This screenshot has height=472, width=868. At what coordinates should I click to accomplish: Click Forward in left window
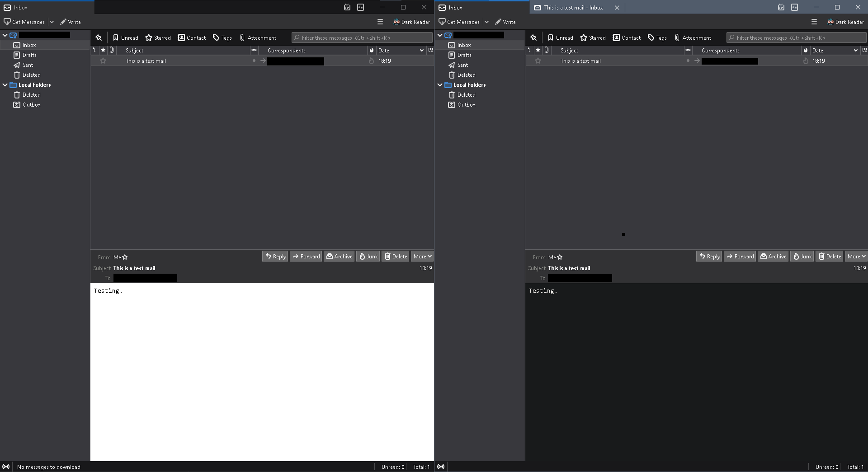(x=306, y=256)
